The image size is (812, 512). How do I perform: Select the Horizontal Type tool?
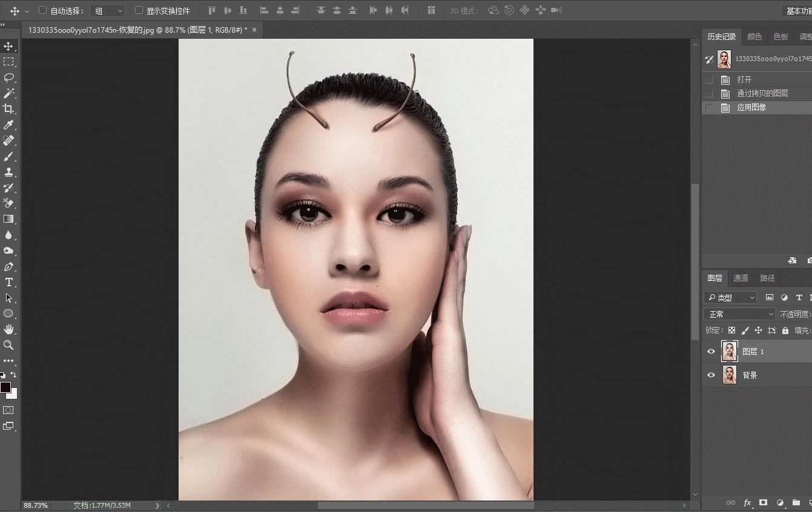8,282
